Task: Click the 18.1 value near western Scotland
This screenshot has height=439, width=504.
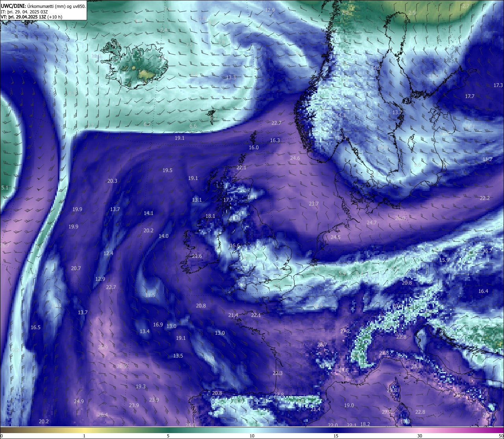Action: click(x=210, y=216)
